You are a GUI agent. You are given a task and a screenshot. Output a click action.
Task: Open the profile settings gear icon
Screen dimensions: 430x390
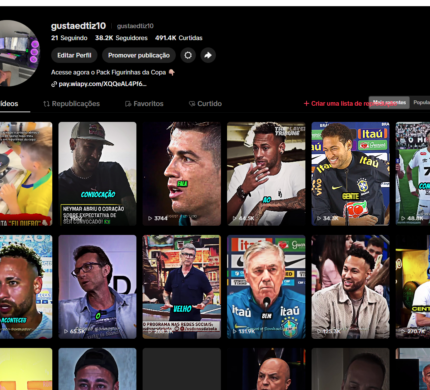pos(188,55)
